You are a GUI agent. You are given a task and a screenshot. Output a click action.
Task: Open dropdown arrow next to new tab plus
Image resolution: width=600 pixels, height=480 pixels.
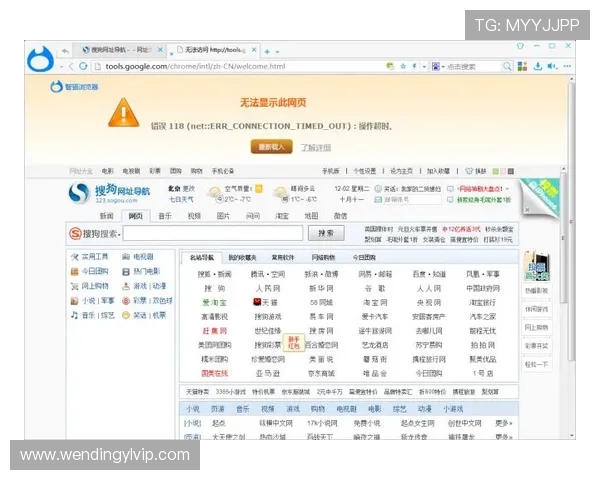point(277,52)
